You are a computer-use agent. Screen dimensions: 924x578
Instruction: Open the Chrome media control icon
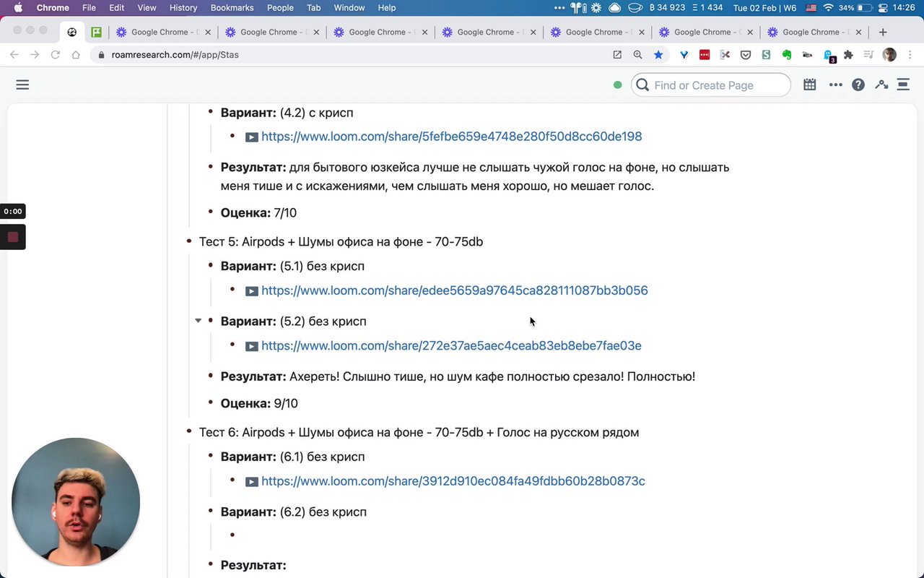[x=868, y=54]
